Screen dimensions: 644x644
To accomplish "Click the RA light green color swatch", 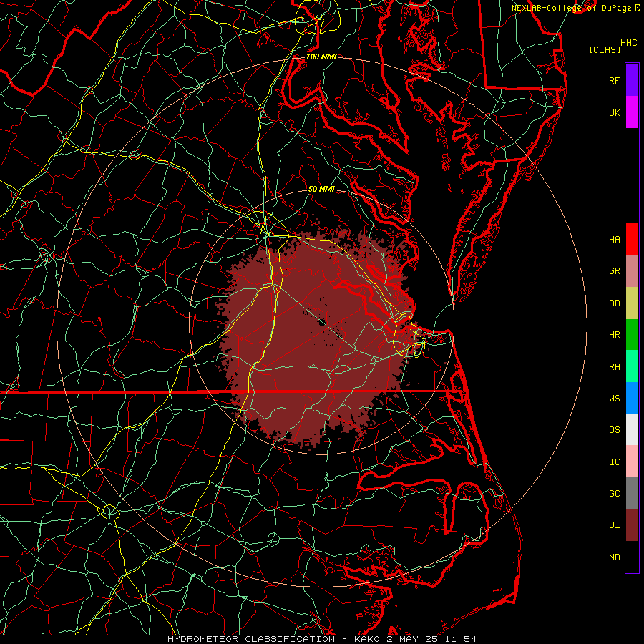I will [x=632, y=366].
